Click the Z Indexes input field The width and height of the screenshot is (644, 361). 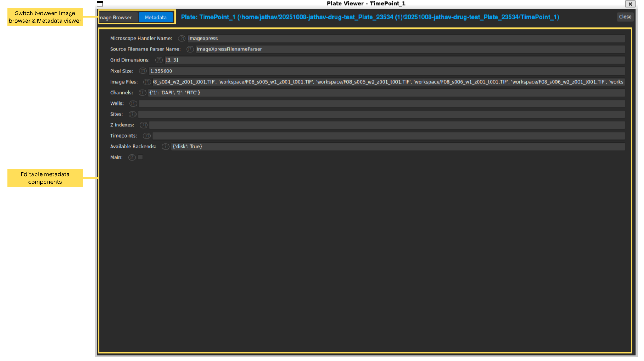tap(387, 125)
